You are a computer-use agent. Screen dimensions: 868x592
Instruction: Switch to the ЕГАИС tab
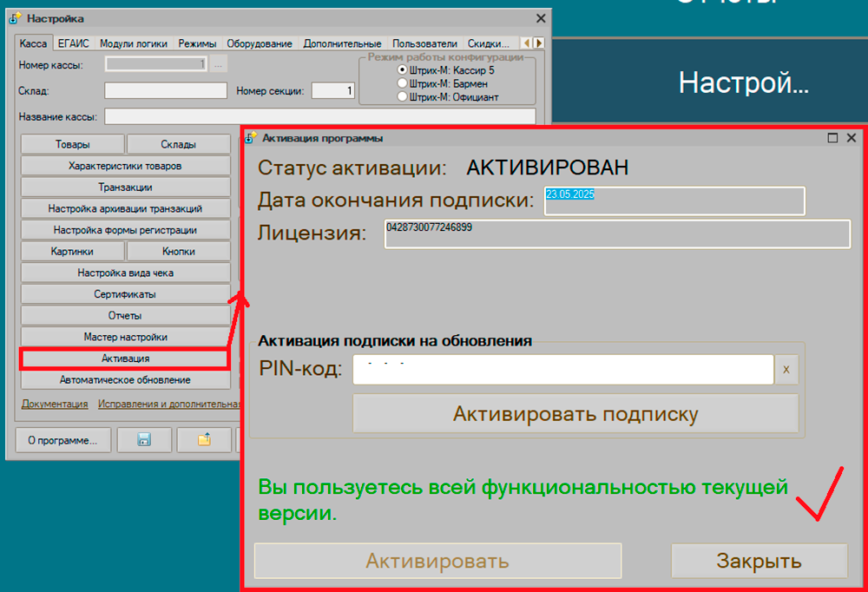[74, 43]
